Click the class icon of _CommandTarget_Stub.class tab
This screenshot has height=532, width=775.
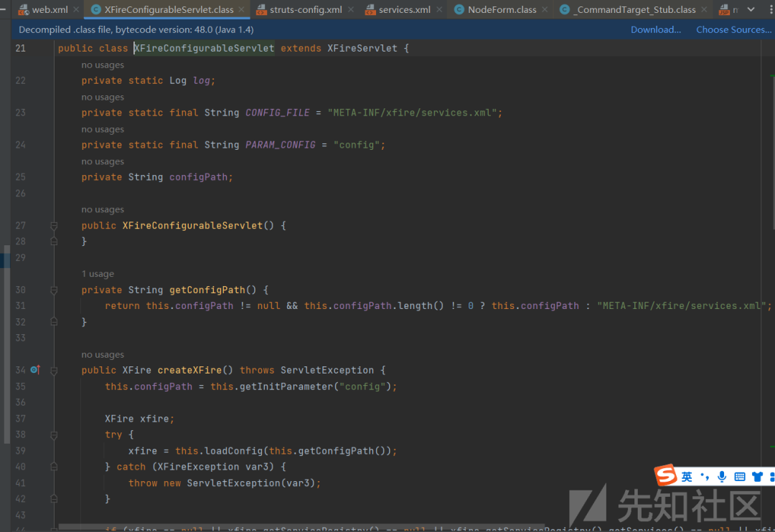click(565, 9)
